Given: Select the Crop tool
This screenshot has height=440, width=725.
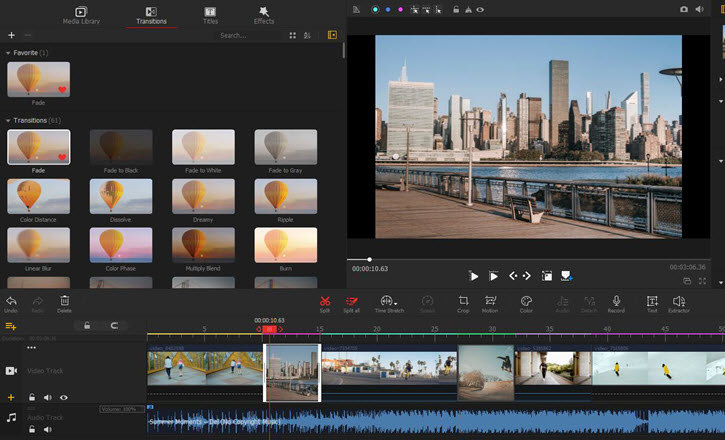Looking at the screenshot, I should point(463,302).
